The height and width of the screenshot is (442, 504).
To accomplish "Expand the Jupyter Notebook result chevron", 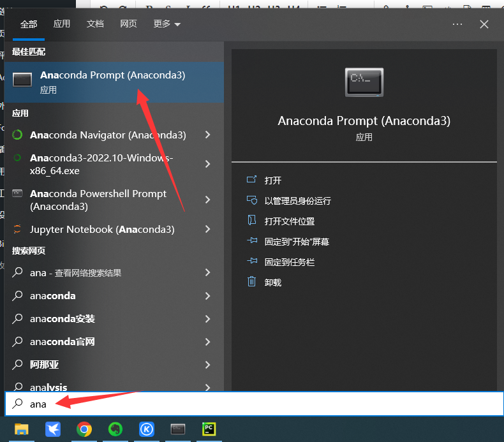I will click(x=207, y=229).
